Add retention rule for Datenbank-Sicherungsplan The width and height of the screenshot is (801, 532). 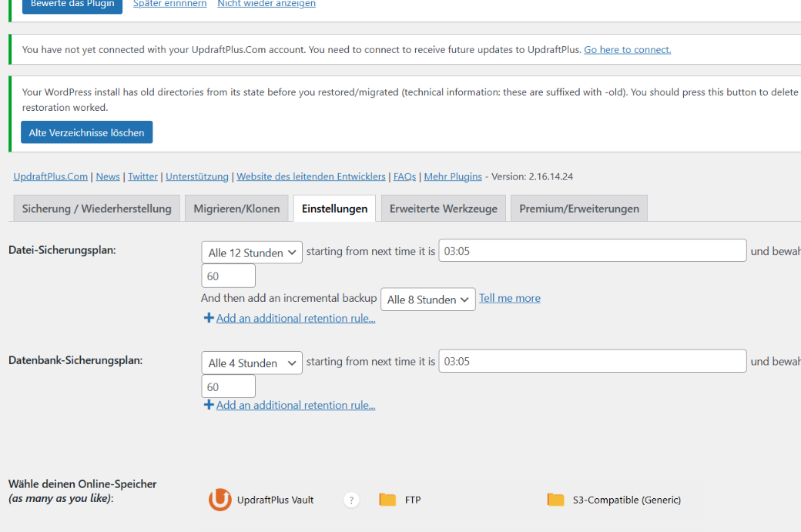(296, 405)
